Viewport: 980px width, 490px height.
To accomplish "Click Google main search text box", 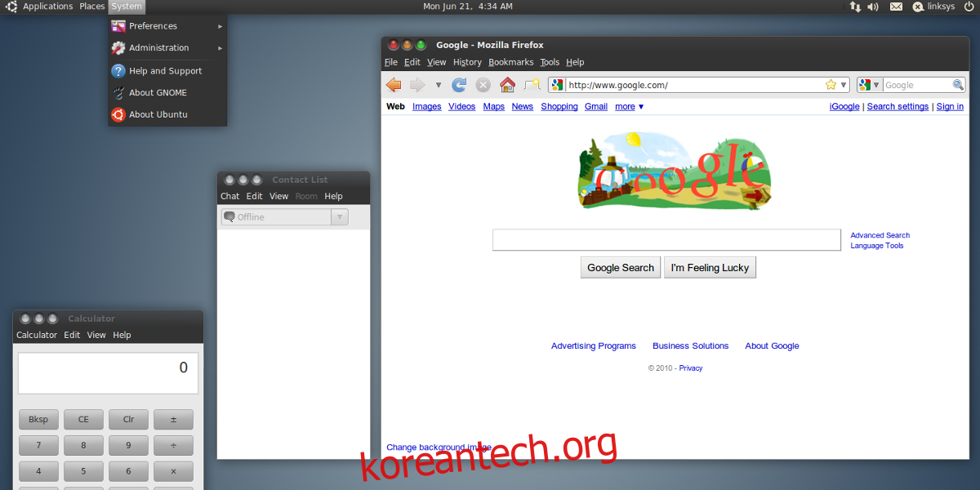I will click(x=666, y=240).
